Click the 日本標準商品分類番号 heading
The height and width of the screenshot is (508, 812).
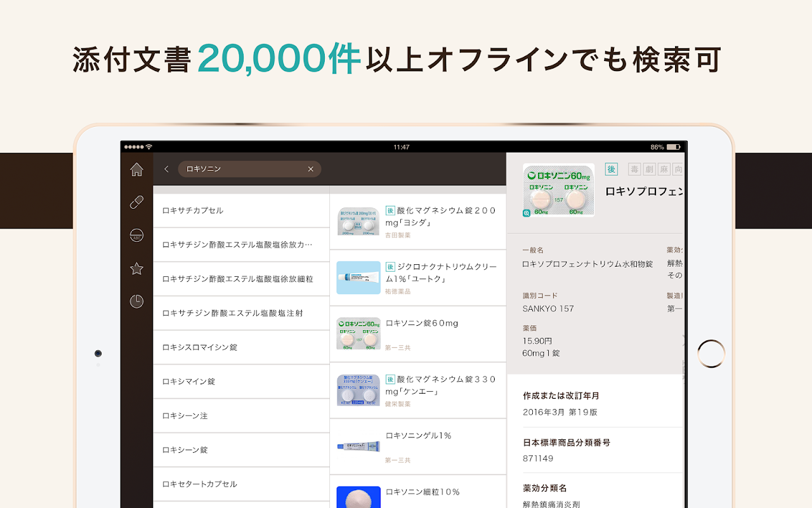[x=566, y=443]
